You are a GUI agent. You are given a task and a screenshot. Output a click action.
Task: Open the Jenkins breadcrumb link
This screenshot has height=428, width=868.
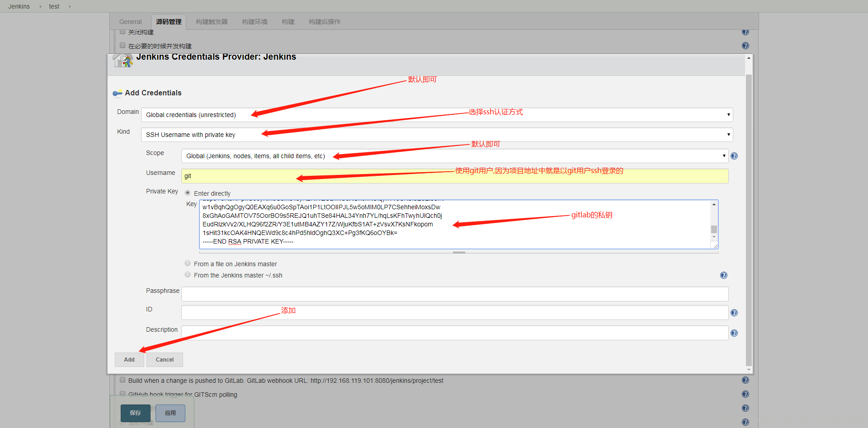point(19,6)
